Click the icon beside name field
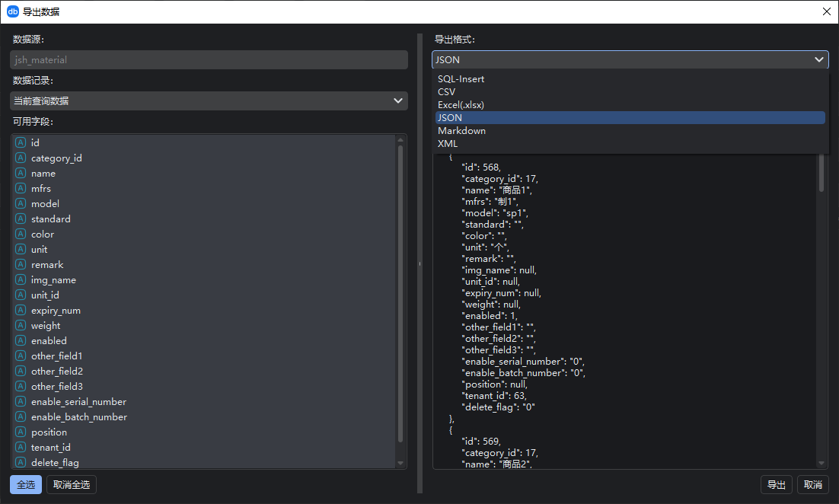Viewport: 839px width, 504px height. (21, 173)
